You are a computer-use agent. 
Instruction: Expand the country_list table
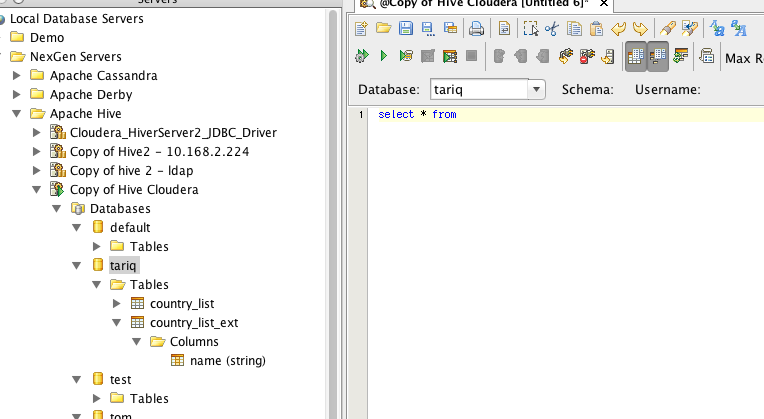(116, 304)
